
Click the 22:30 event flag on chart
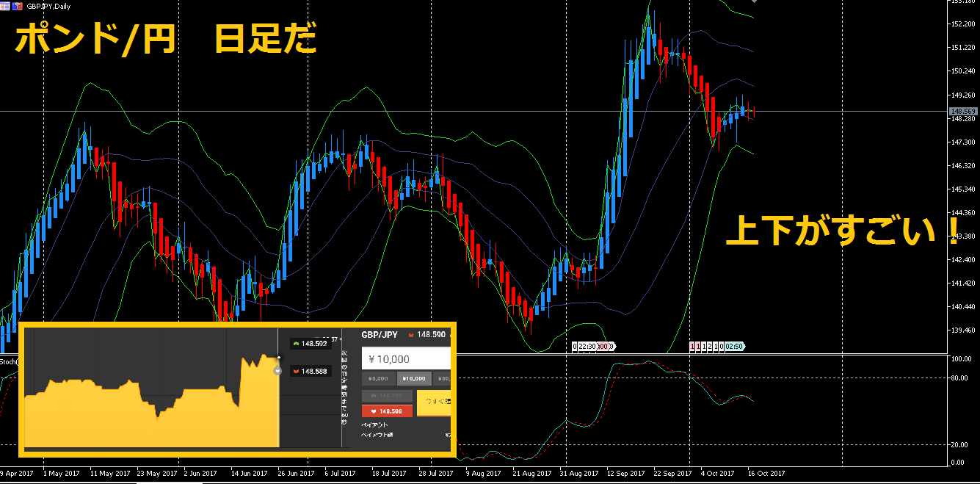pyautogui.click(x=586, y=346)
